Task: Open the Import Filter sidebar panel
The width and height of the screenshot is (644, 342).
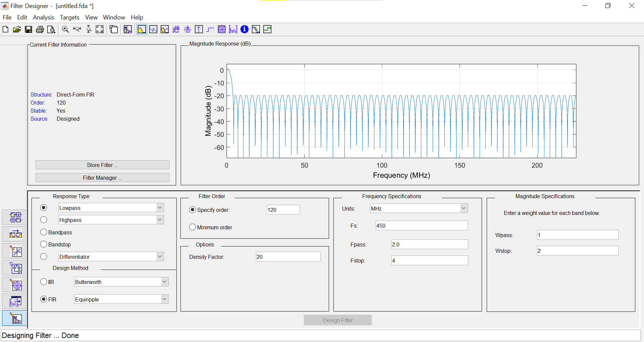Action: click(x=14, y=301)
